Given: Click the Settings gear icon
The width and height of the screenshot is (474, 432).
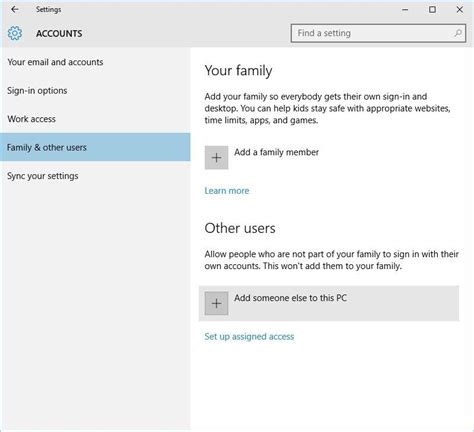Looking at the screenshot, I should click(x=15, y=33).
